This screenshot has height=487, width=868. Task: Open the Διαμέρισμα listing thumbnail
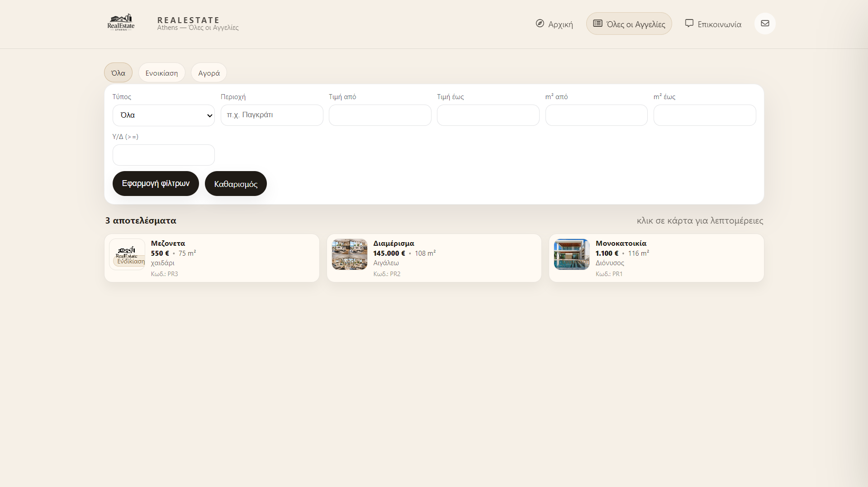tap(349, 254)
